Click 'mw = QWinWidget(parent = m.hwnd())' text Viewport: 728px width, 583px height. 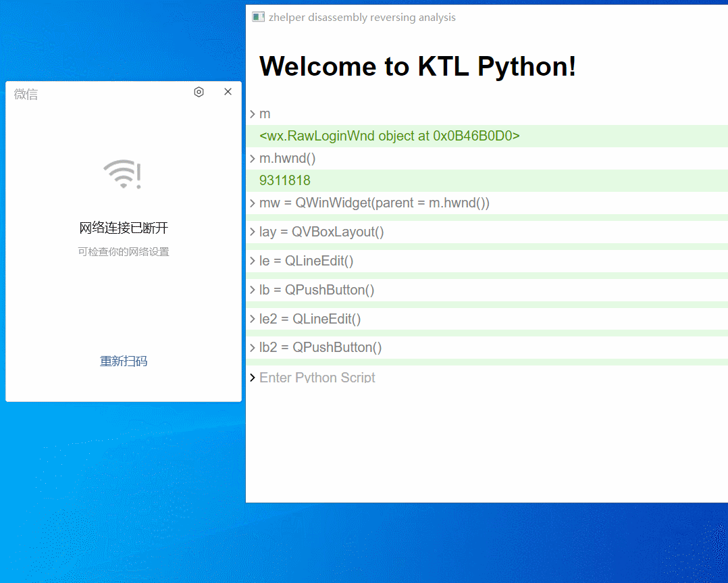374,203
